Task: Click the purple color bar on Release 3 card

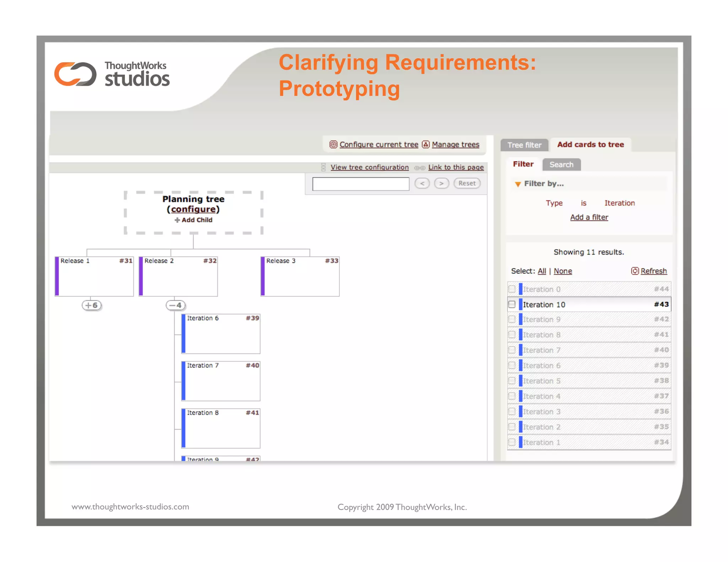Action: tap(263, 276)
